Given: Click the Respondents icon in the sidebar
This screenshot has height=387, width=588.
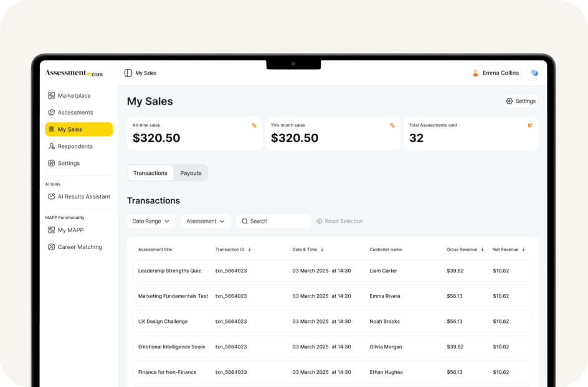Looking at the screenshot, I should click(52, 146).
